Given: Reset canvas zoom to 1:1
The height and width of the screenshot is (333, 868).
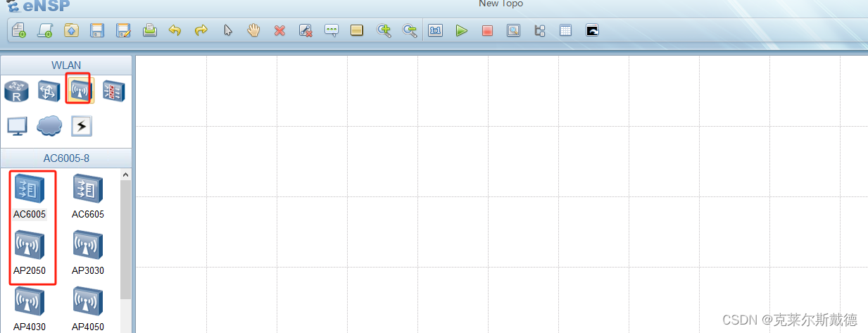Looking at the screenshot, I should (436, 30).
